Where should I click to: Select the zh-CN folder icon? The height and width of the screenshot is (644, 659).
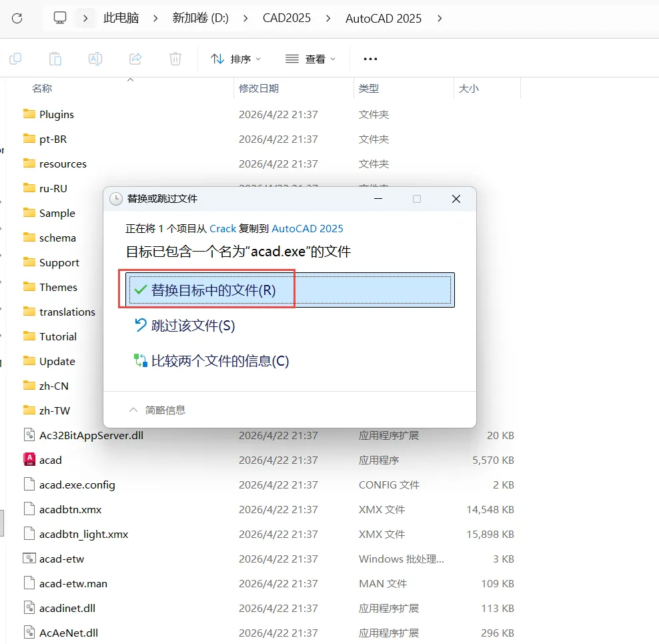29,386
